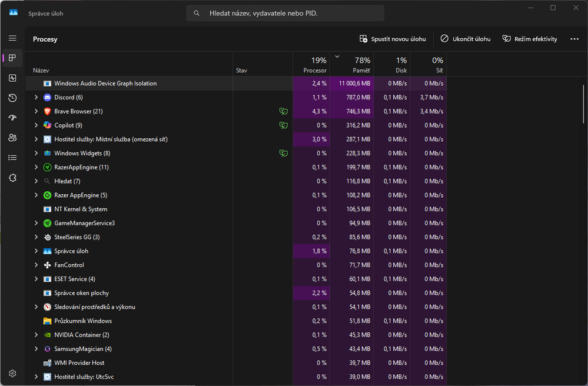Click efficiency leaf icon on Windows Widgets row
Viewport: 588px width, 386px height.
(x=284, y=153)
